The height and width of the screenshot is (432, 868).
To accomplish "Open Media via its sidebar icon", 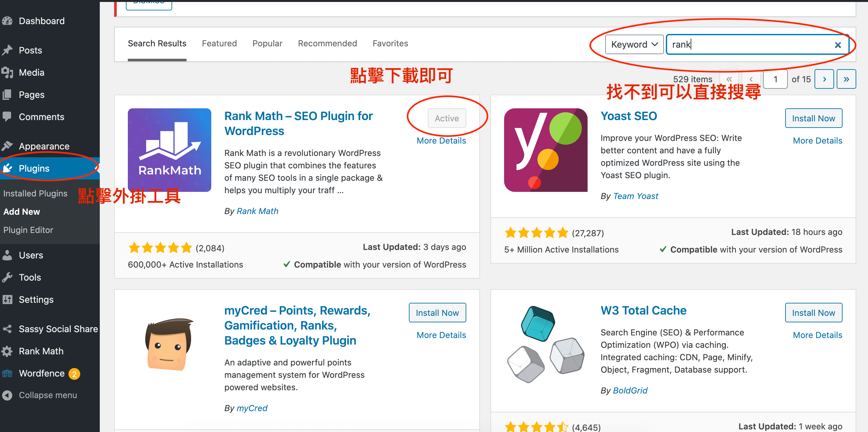I will (x=7, y=72).
